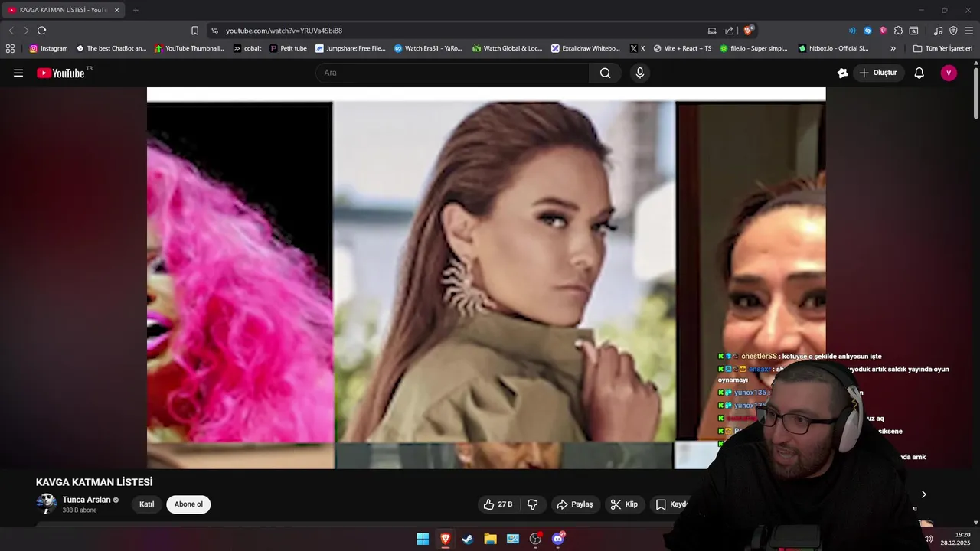Open Watch Era31 bookmark
This screenshot has width=980, height=551.
coord(428,48)
